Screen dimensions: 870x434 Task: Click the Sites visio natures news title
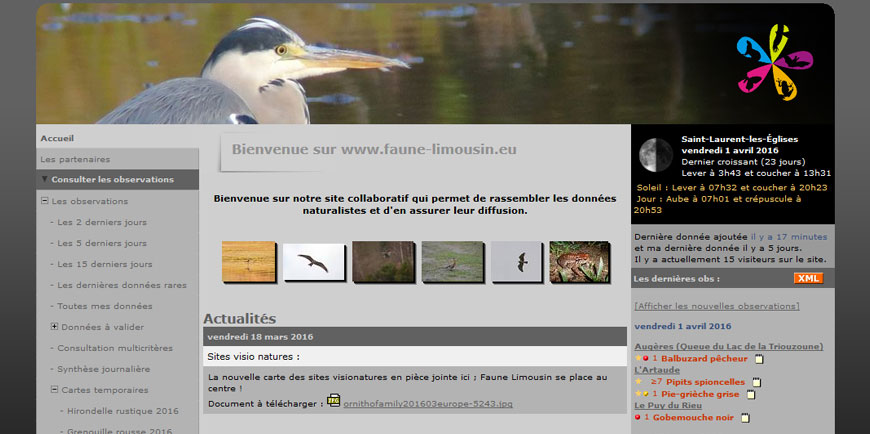click(x=254, y=357)
